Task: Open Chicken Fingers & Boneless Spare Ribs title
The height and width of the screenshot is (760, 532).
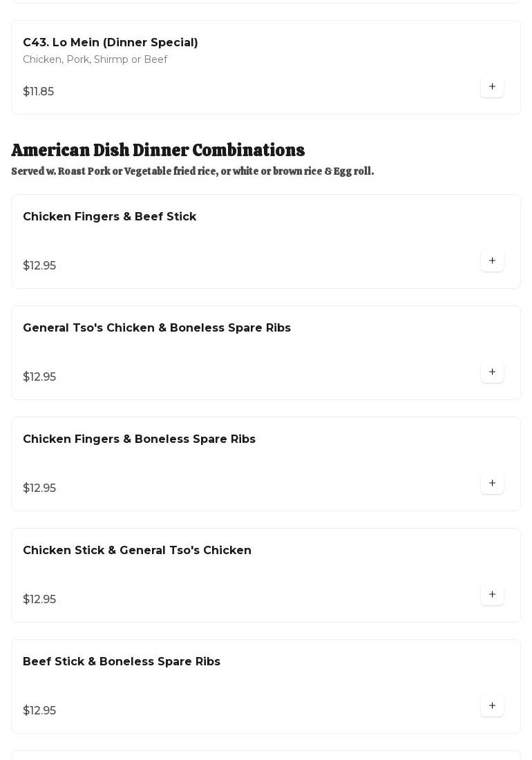Action: [140, 439]
